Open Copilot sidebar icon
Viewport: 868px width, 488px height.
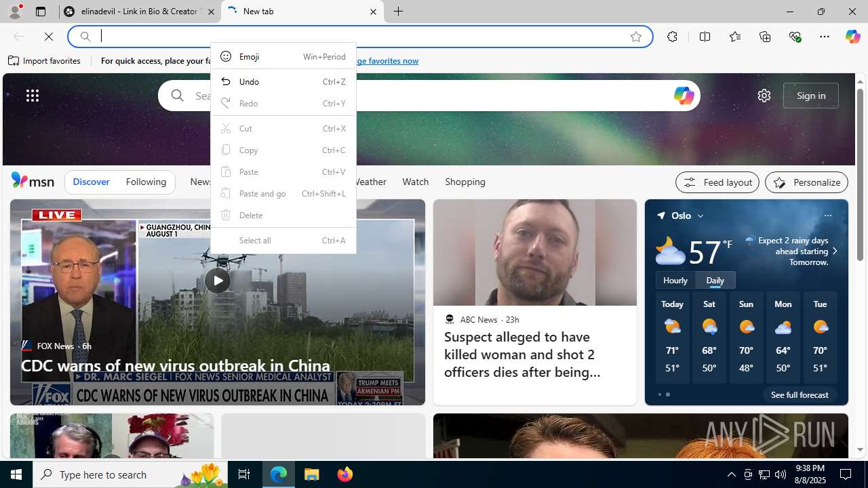[x=852, y=37]
